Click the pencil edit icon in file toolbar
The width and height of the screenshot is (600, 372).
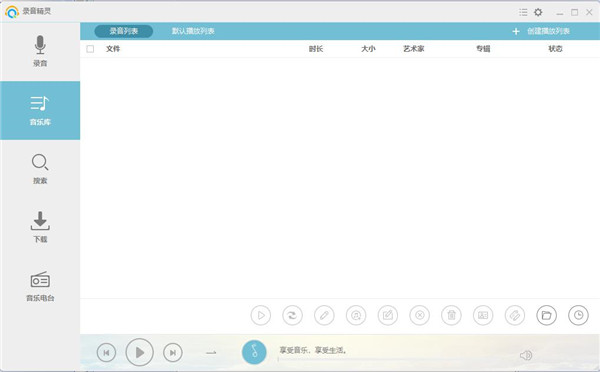(324, 315)
